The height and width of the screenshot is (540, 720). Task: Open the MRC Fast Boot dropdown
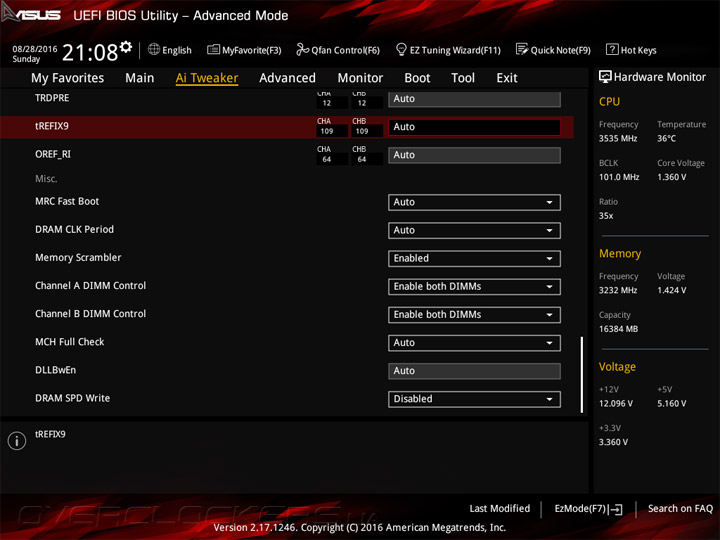(474, 202)
